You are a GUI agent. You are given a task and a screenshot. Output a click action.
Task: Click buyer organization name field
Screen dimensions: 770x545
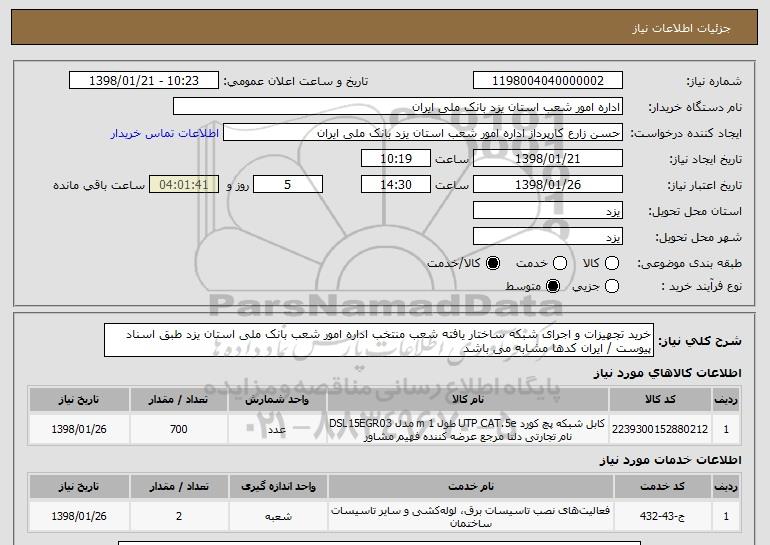pyautogui.click(x=398, y=107)
